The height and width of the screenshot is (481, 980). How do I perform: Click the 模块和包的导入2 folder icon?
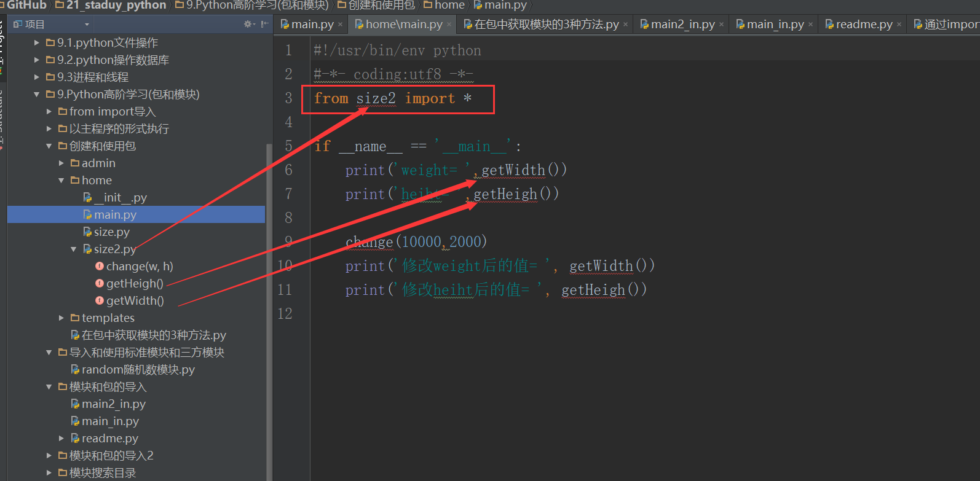[63, 456]
